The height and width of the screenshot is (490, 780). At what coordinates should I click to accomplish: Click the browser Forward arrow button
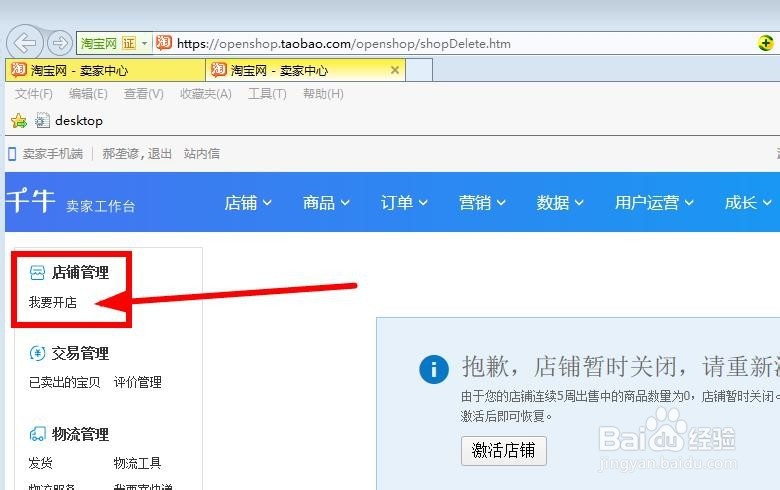tap(60, 43)
